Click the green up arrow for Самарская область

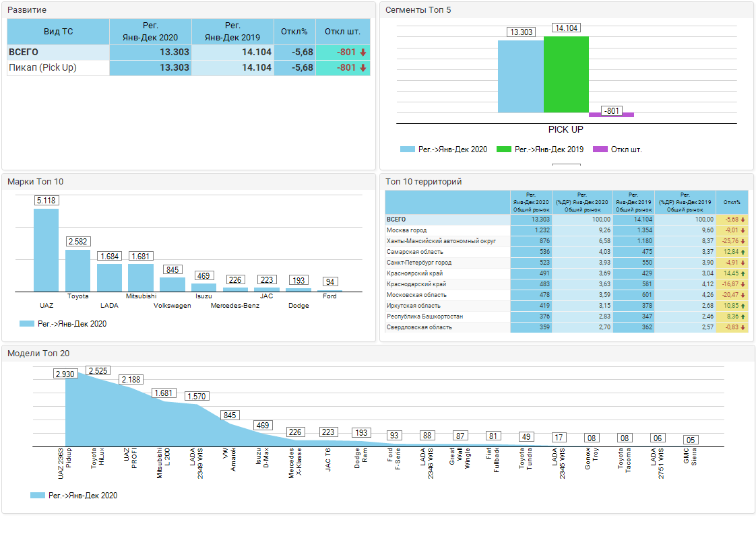pos(743,252)
